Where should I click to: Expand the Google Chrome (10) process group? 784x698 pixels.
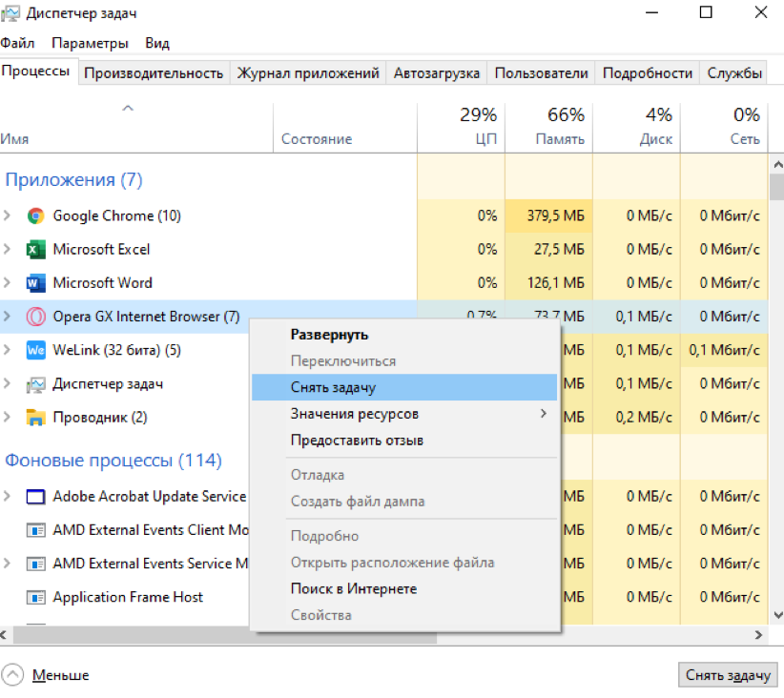pyautogui.click(x=7, y=216)
